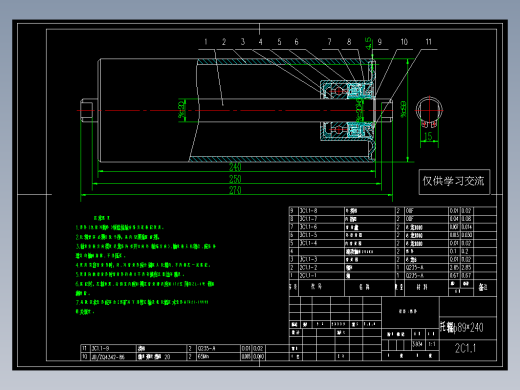This screenshot has height=390, width=520.
Task: Click the 1:1 scale cell
Action: click(432, 344)
